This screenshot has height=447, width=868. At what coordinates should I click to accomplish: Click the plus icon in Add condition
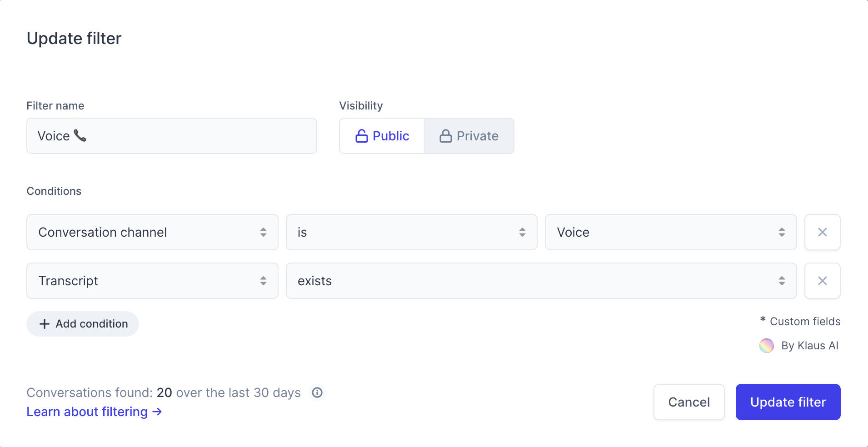tap(45, 324)
